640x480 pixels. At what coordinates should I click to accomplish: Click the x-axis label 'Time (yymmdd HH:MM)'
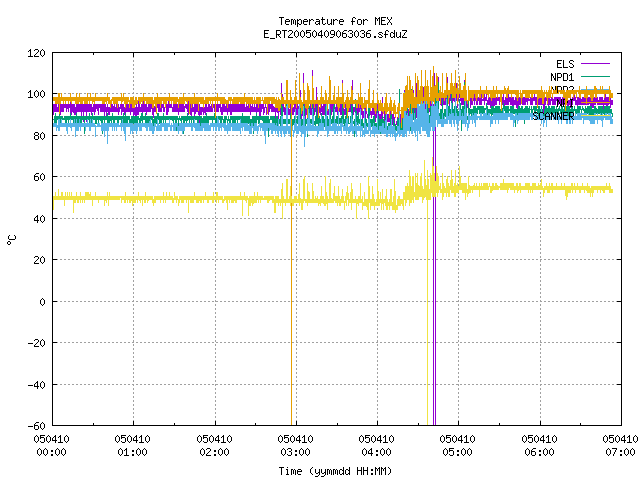pyautogui.click(x=335, y=471)
